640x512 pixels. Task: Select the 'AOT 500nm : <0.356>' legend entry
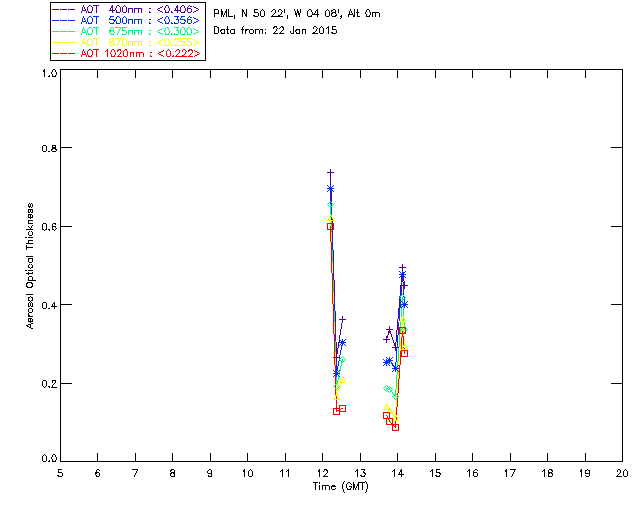tap(127, 20)
